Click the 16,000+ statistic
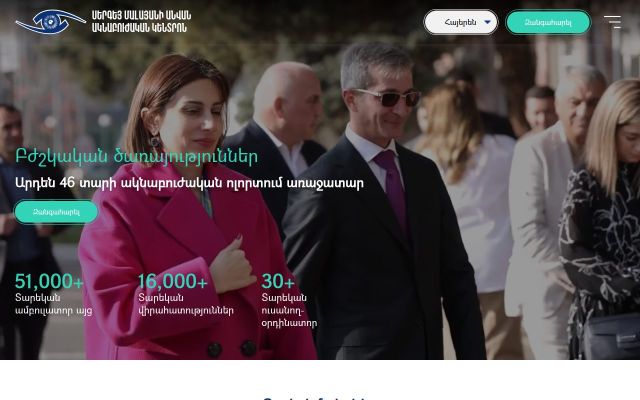The height and width of the screenshot is (400, 640). point(173,281)
